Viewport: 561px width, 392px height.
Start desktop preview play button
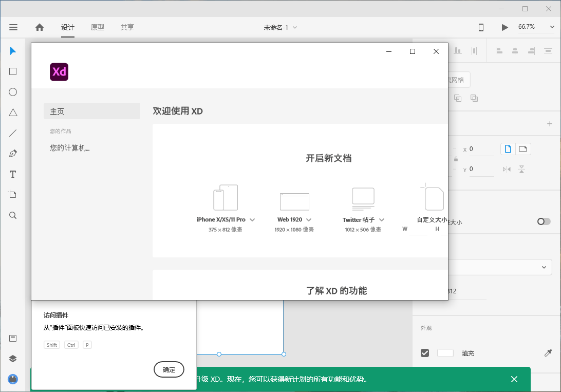504,27
